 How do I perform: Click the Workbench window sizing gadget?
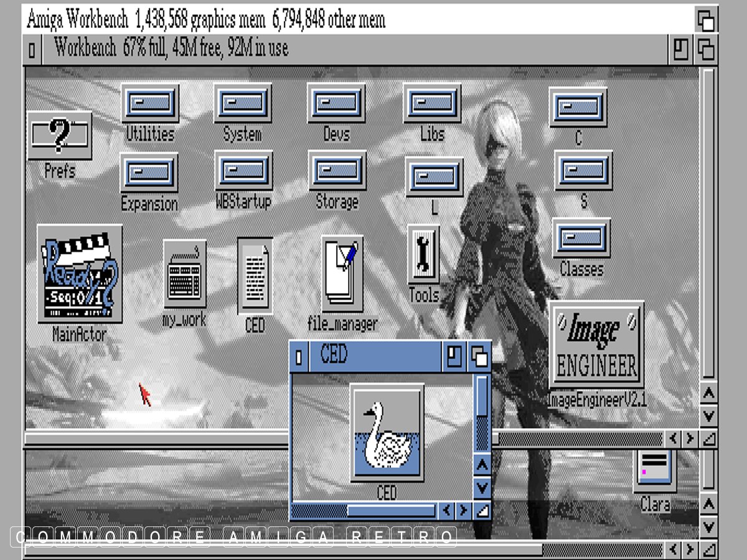708,439
